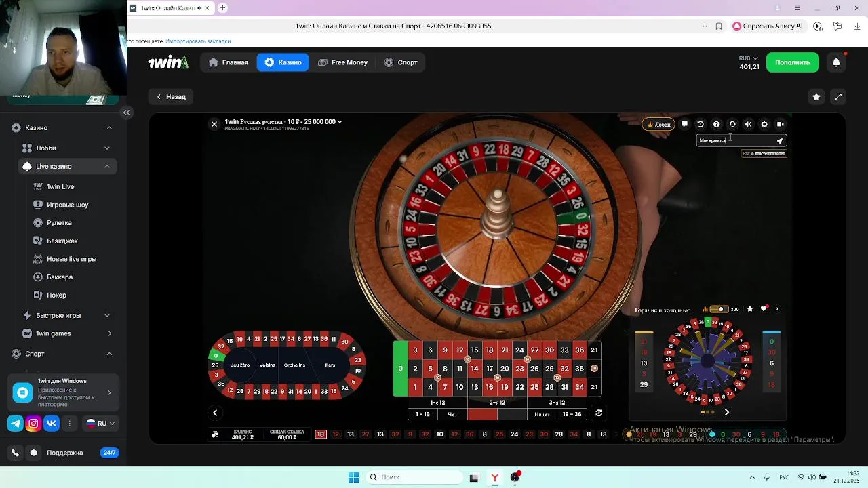Select Orphelins racetrack sector bet
The height and width of the screenshot is (488, 868).
coord(294,365)
